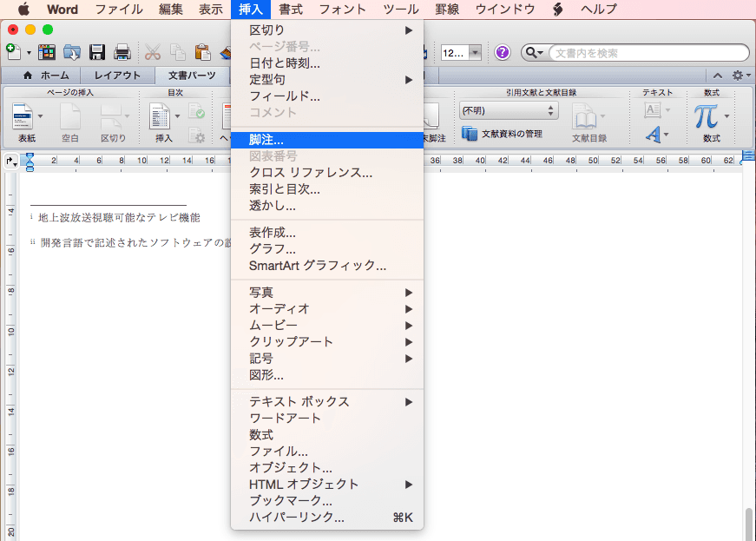Open the template gallery icon

coord(46,52)
